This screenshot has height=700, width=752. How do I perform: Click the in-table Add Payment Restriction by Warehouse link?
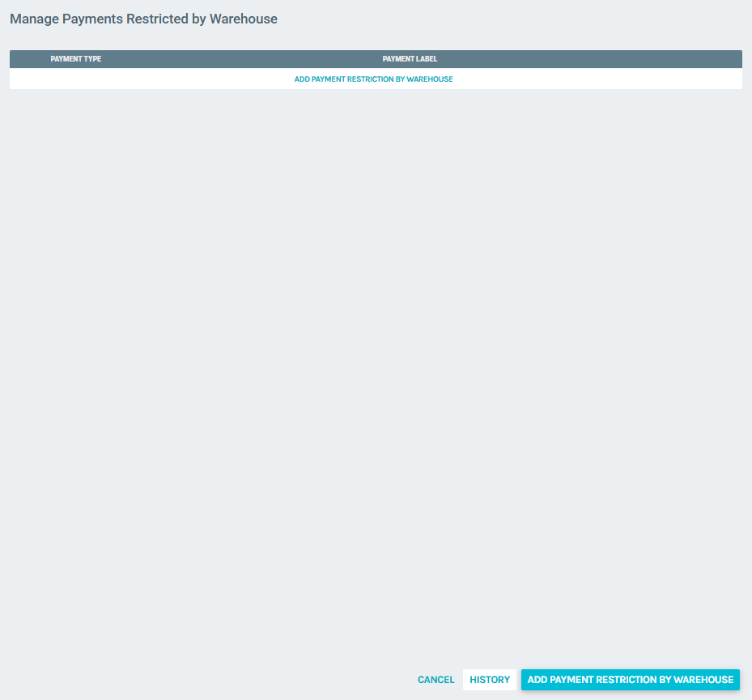pos(373,79)
